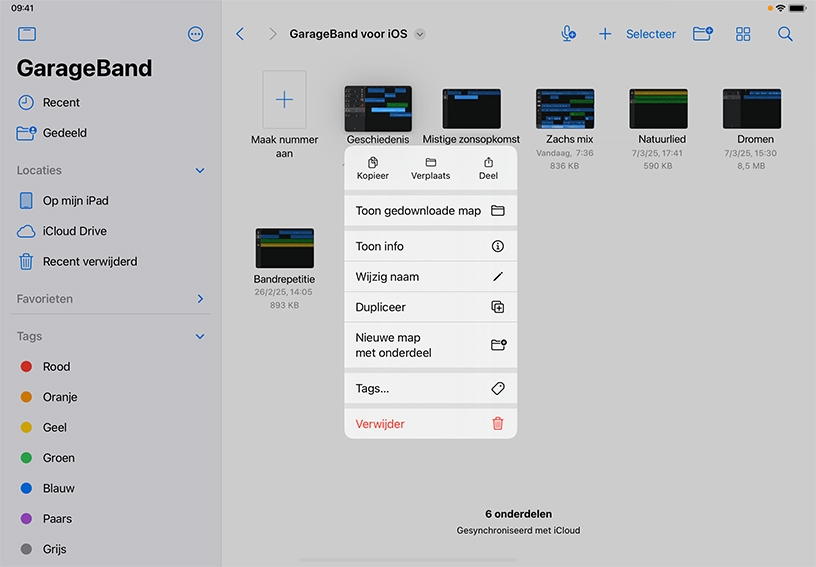The width and height of the screenshot is (816, 567).
Task: Open the GarageBand voor iOS title dropdown
Action: coord(420,34)
